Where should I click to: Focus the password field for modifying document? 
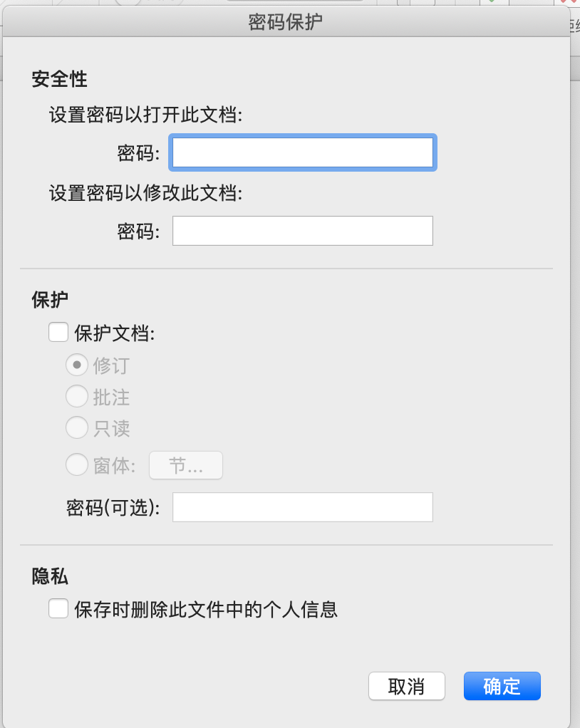point(303,231)
